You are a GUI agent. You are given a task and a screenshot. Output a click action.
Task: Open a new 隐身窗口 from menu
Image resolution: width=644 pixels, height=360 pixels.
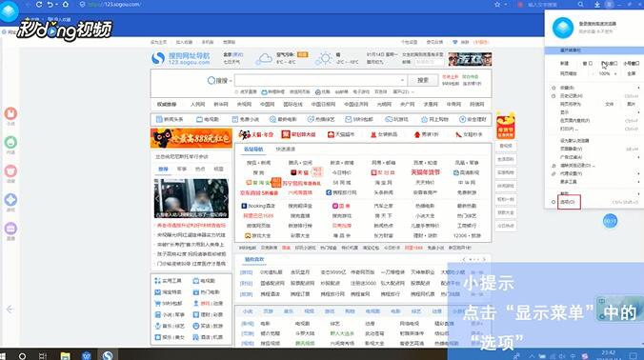pos(610,64)
